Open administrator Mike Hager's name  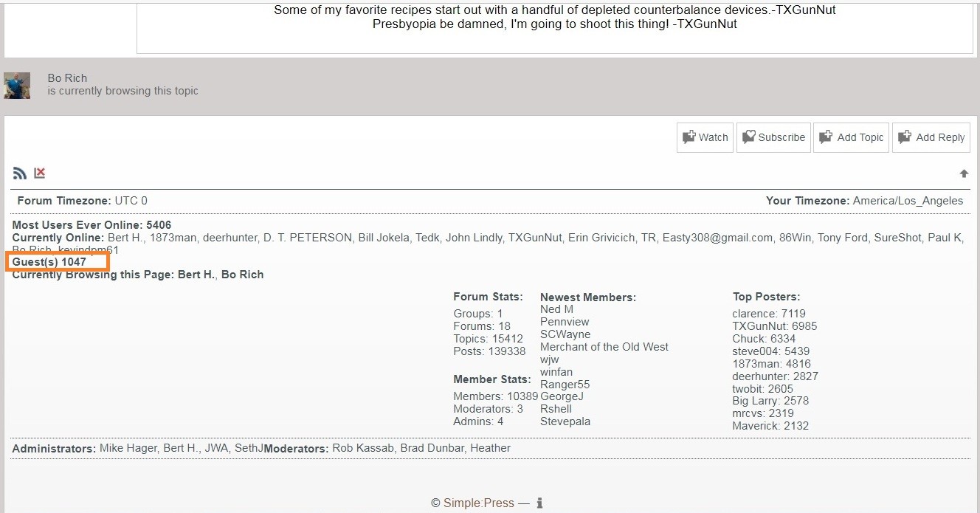(x=128, y=448)
